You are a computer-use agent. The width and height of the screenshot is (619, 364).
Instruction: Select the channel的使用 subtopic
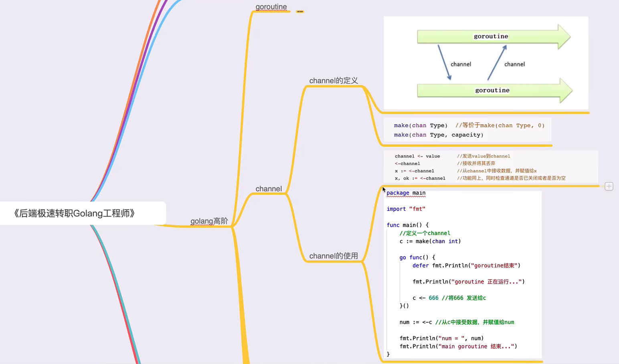[x=333, y=256]
